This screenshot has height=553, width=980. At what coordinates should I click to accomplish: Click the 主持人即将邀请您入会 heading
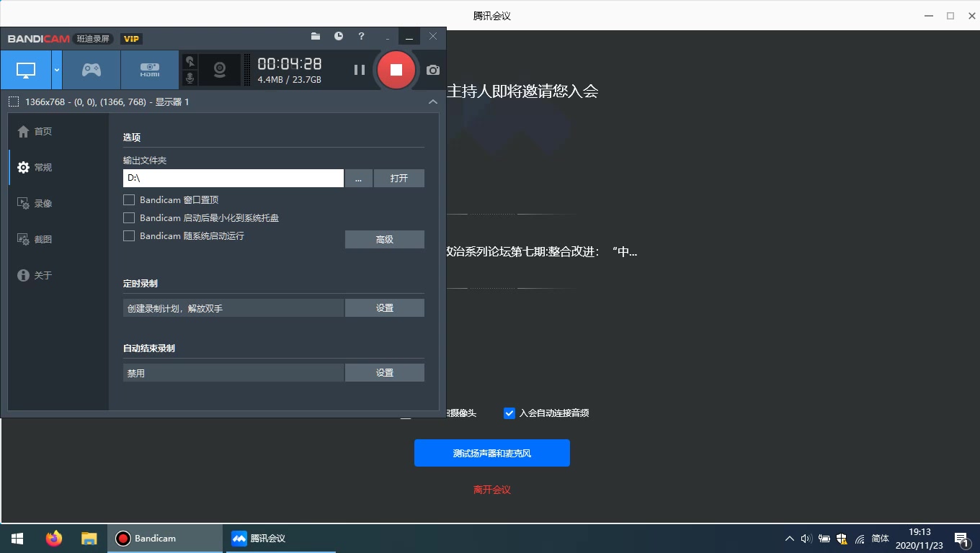(x=522, y=91)
